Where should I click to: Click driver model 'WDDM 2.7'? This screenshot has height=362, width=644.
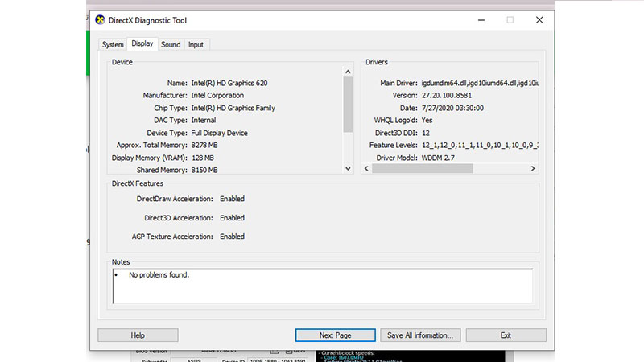438,158
